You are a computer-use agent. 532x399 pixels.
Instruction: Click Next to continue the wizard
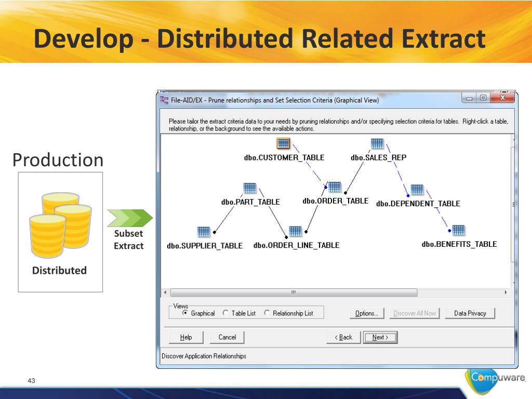pos(380,337)
